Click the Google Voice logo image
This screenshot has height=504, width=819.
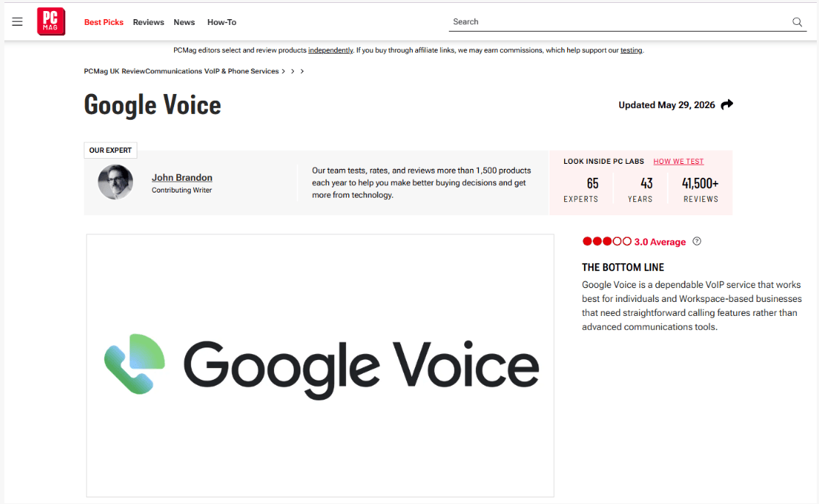tap(321, 366)
